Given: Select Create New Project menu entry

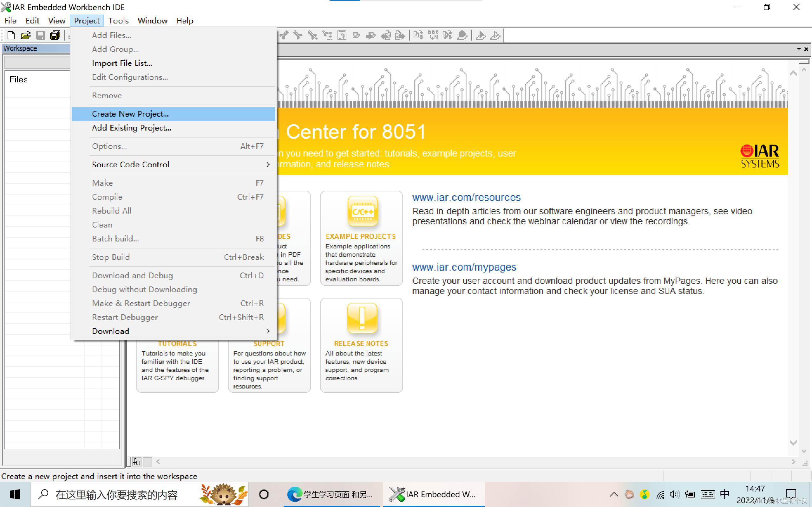Looking at the screenshot, I should pos(130,114).
